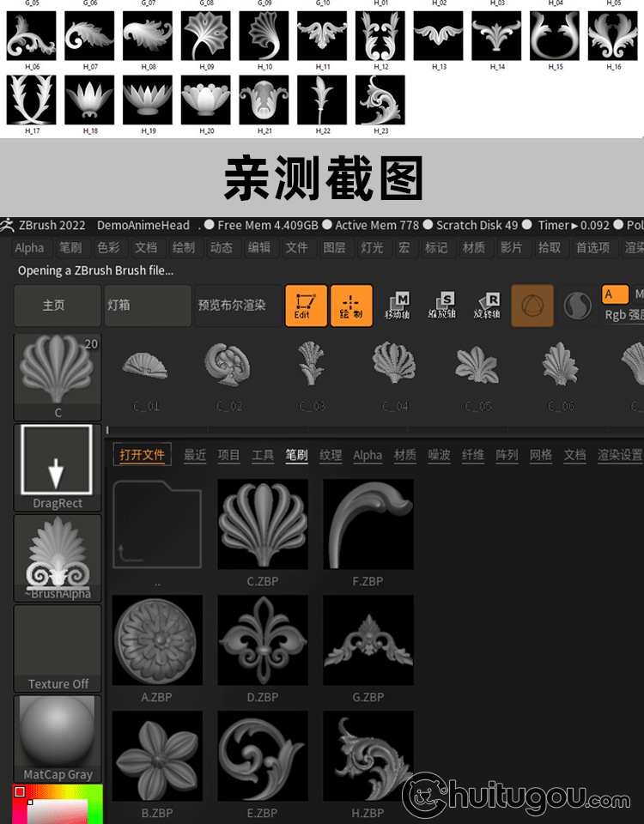The width and height of the screenshot is (644, 824).
Task: Open the 宏 menu
Action: point(404,247)
